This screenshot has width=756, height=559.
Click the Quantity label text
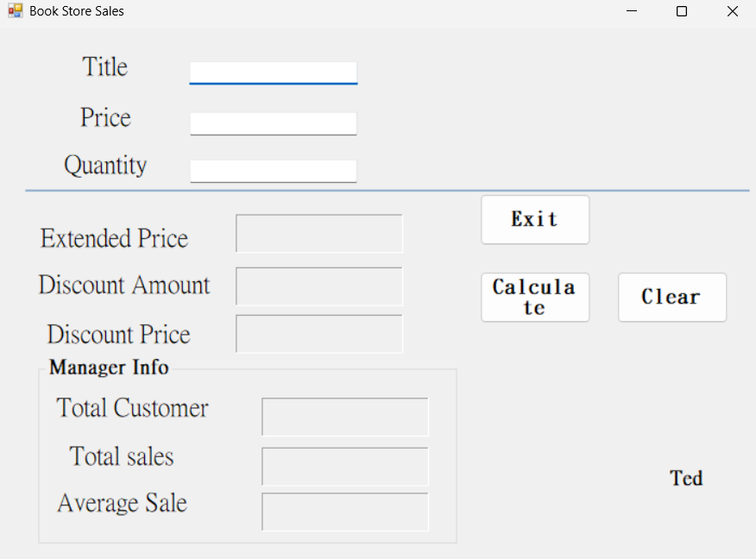click(105, 165)
